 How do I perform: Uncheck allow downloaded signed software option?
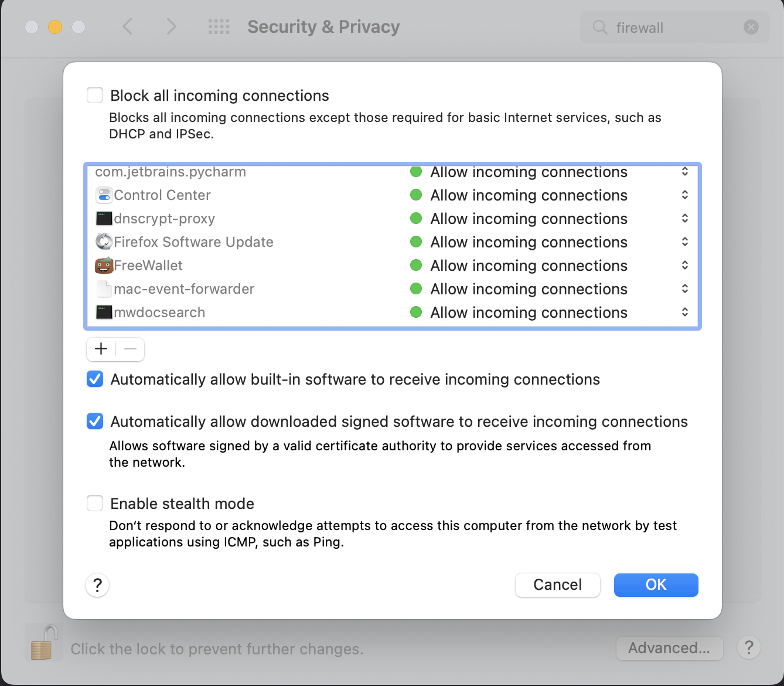click(95, 422)
